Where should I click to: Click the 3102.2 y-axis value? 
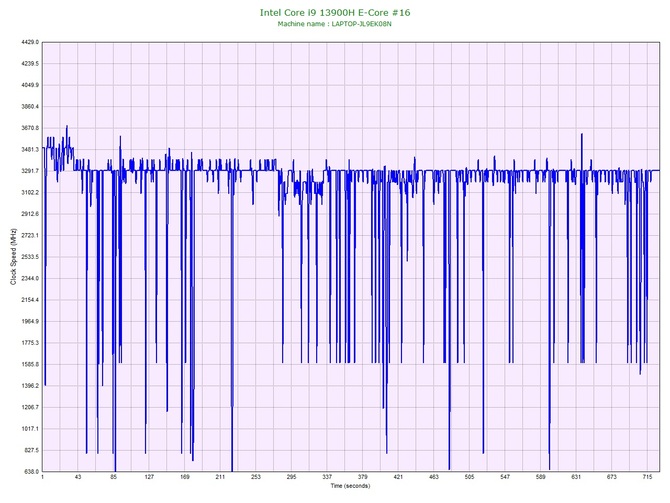(x=30, y=192)
